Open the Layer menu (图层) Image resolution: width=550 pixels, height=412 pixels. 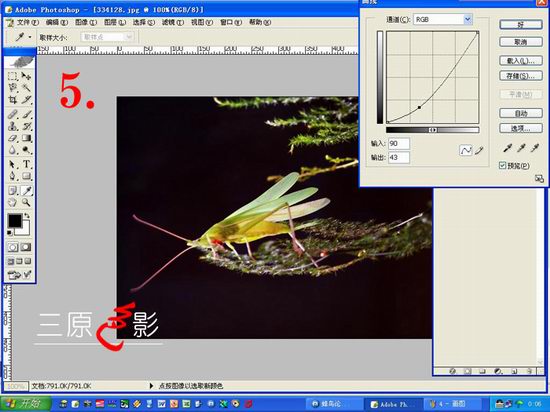[x=115, y=22]
